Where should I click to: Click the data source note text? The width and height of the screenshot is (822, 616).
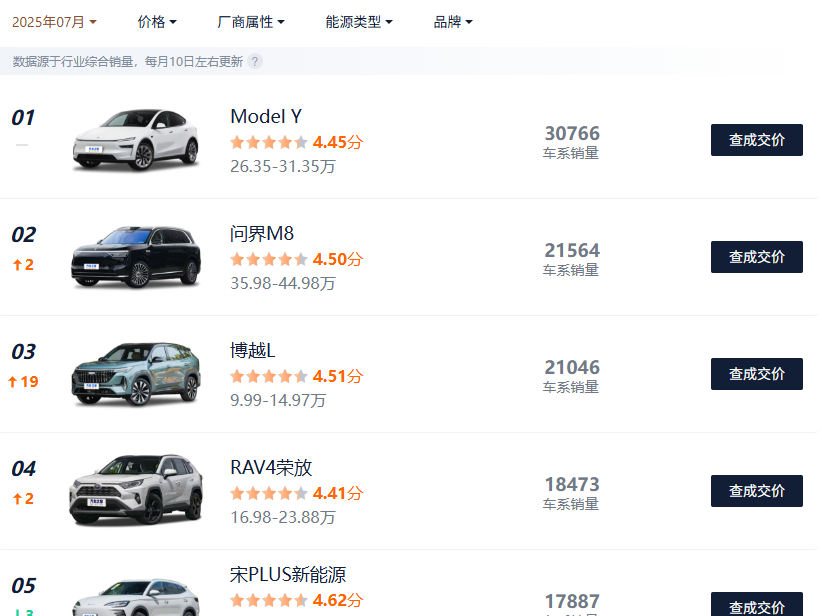coord(127,61)
